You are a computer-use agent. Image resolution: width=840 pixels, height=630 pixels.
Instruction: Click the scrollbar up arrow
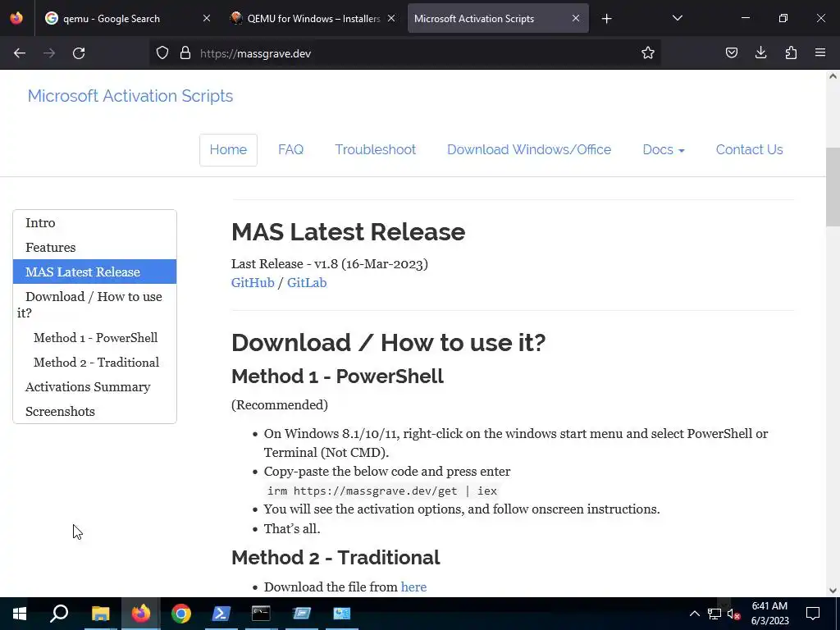(833, 76)
